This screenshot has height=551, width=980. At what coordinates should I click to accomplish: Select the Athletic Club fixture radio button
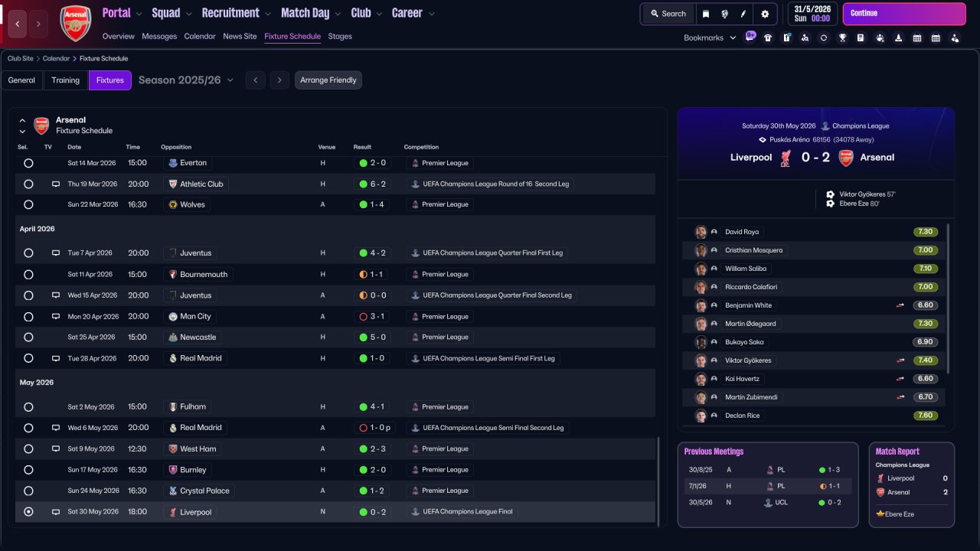[x=28, y=184]
